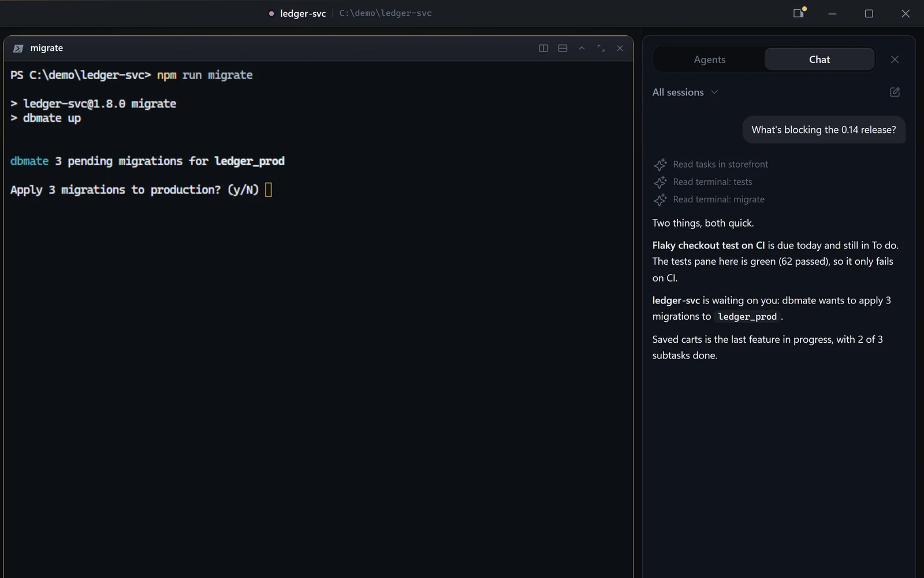Image resolution: width=924 pixels, height=578 pixels.
Task: Click the bold 'ledger-svc' text in chat
Action: pos(676,301)
